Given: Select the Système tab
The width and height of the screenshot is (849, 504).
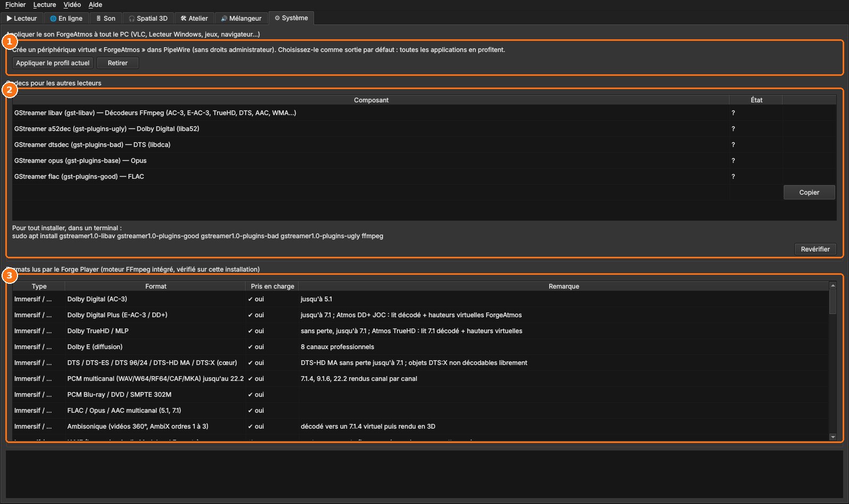Looking at the screenshot, I should pyautogui.click(x=291, y=18).
